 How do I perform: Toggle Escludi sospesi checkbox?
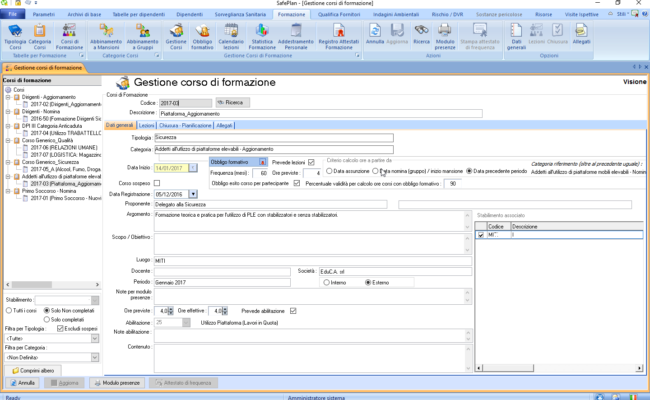(60, 328)
